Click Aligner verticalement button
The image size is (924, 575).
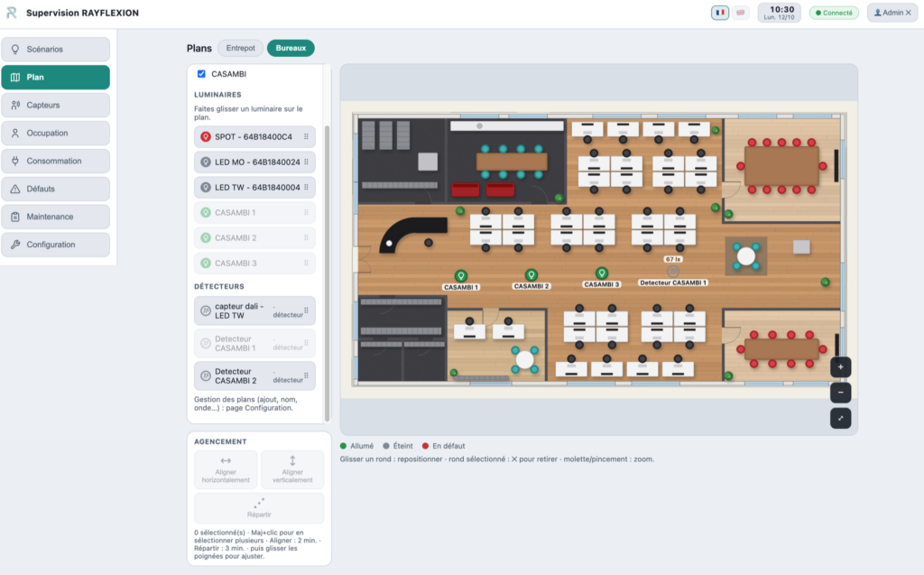[292, 469]
